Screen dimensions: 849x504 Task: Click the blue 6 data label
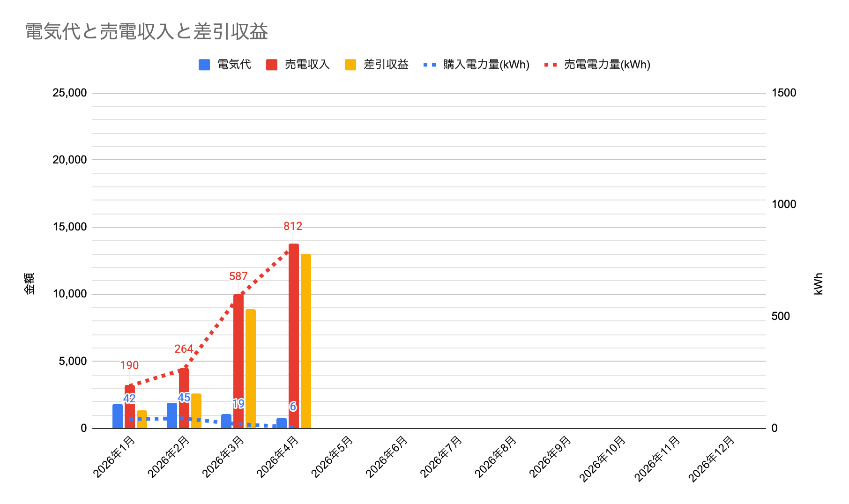293,407
